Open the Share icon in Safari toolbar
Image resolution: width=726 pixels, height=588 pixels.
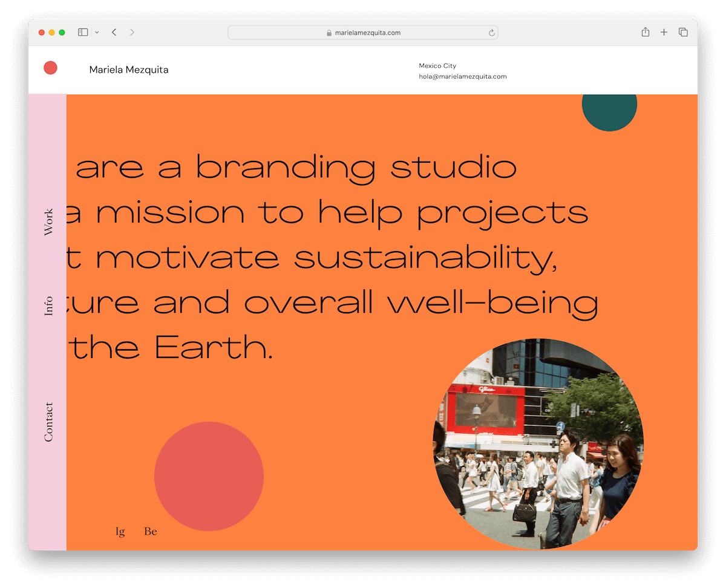pos(646,33)
